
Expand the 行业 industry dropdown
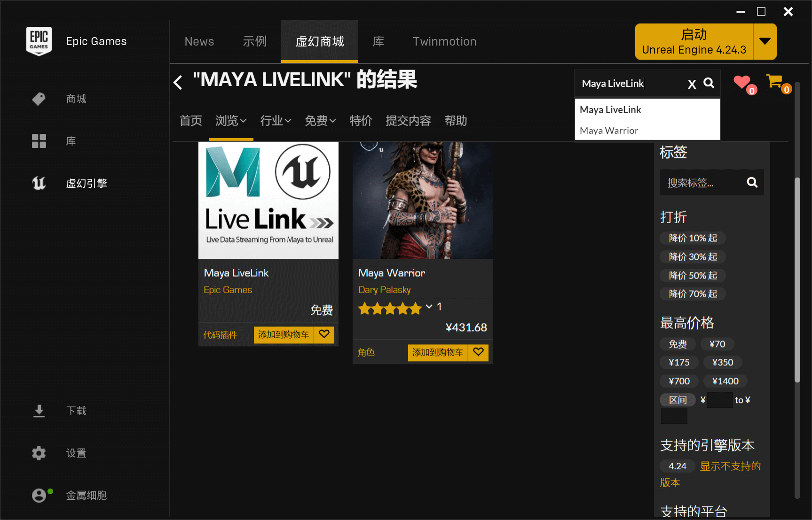pyautogui.click(x=276, y=121)
